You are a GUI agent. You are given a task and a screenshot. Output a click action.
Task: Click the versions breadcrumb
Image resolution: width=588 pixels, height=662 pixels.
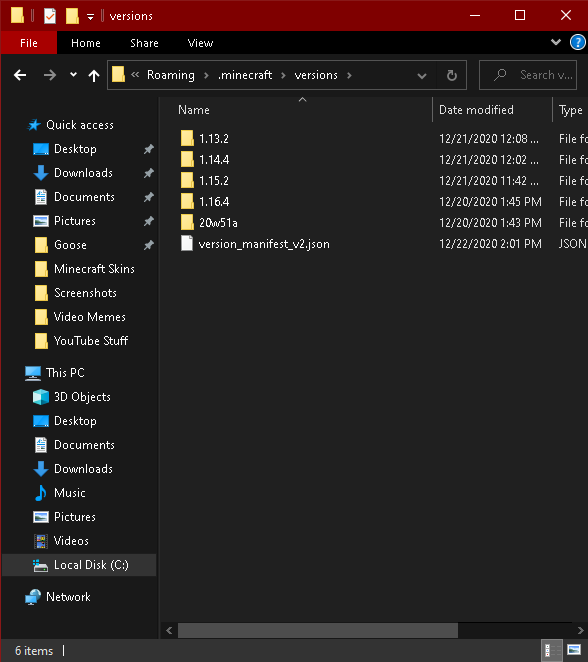click(x=316, y=75)
